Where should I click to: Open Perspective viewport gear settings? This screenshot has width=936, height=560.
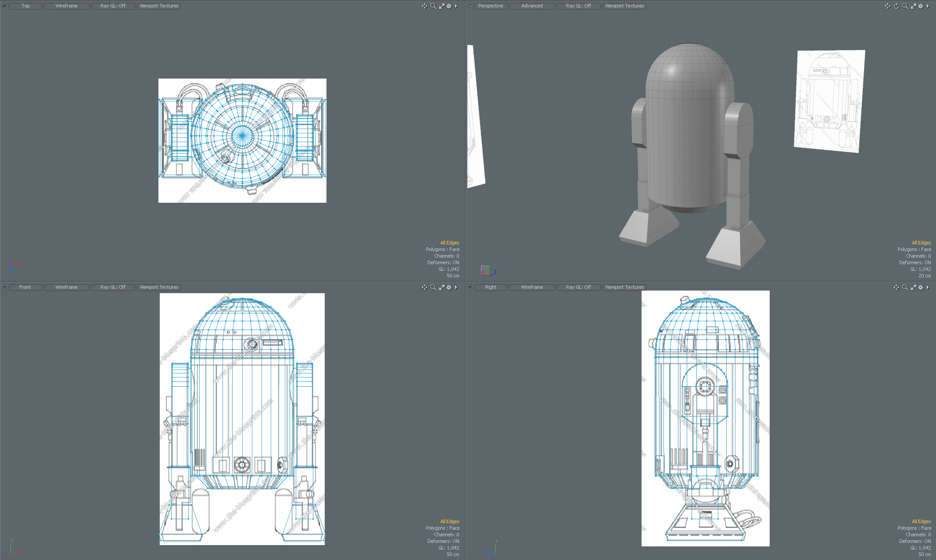[x=921, y=6]
